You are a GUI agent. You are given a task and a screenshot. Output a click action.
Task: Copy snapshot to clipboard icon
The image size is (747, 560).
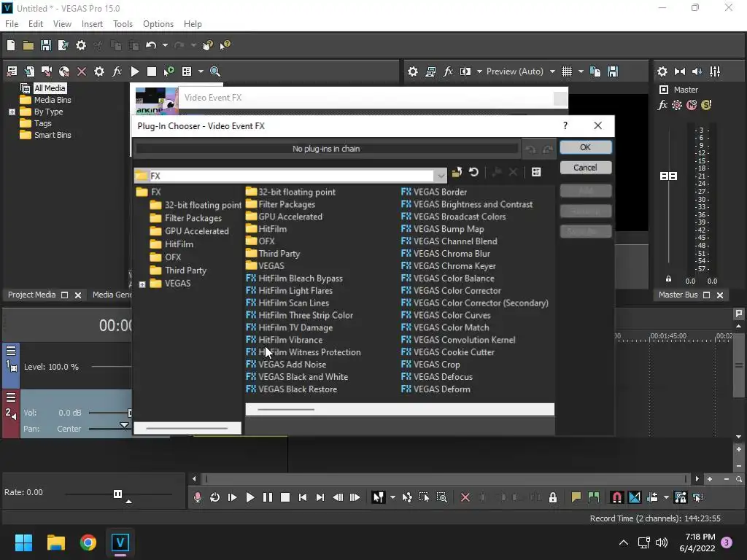[595, 71]
